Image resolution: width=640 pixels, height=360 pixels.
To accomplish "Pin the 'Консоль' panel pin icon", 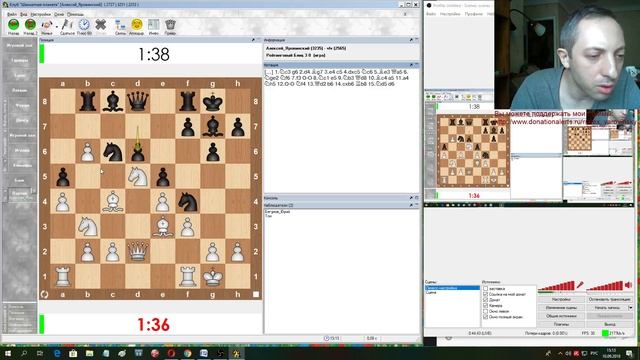I will pos(411,198).
